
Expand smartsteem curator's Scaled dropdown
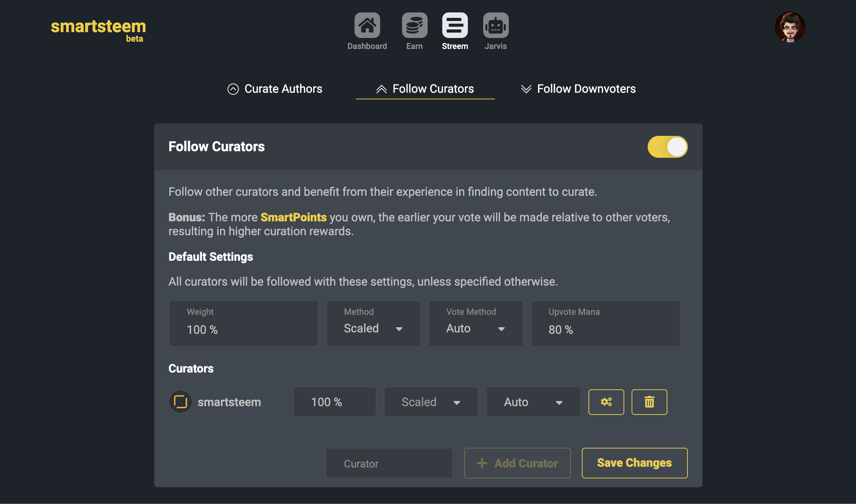pos(431,402)
